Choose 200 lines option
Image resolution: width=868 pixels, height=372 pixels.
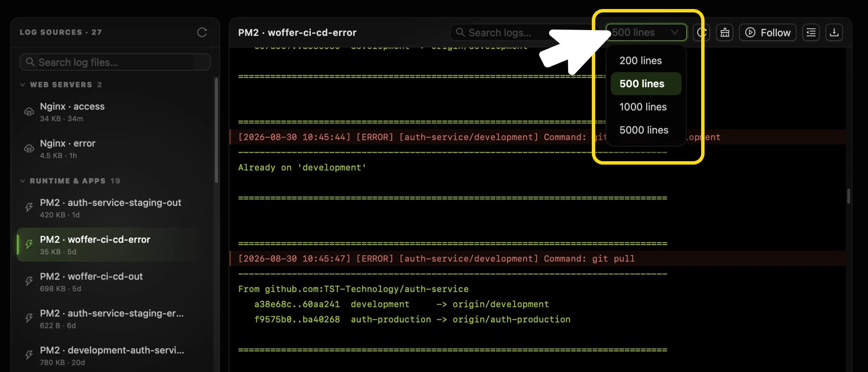646,60
